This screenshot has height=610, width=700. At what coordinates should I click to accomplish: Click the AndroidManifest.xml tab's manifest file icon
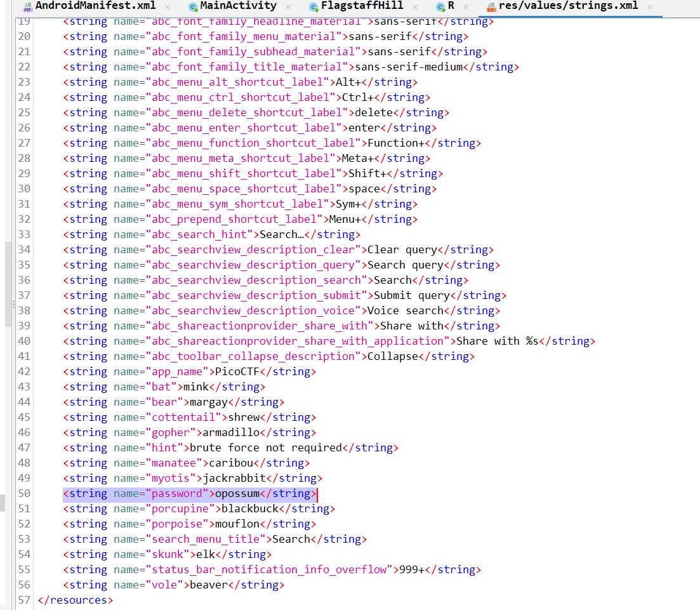click(27, 7)
